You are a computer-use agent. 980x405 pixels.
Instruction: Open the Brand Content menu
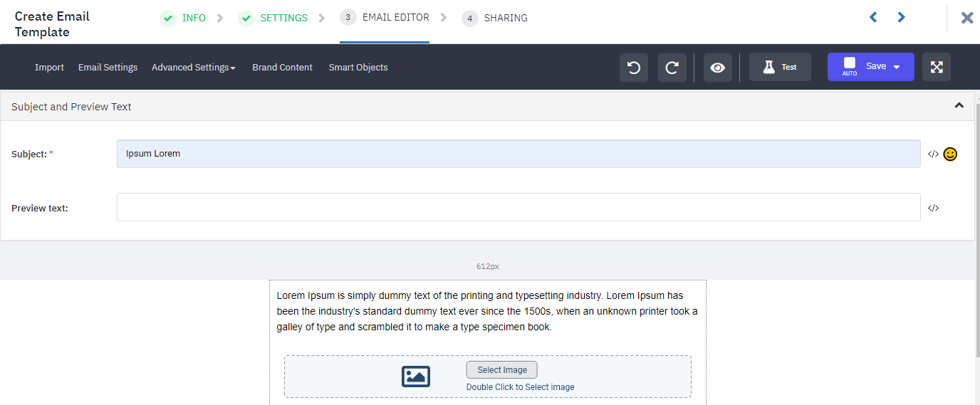click(x=282, y=68)
